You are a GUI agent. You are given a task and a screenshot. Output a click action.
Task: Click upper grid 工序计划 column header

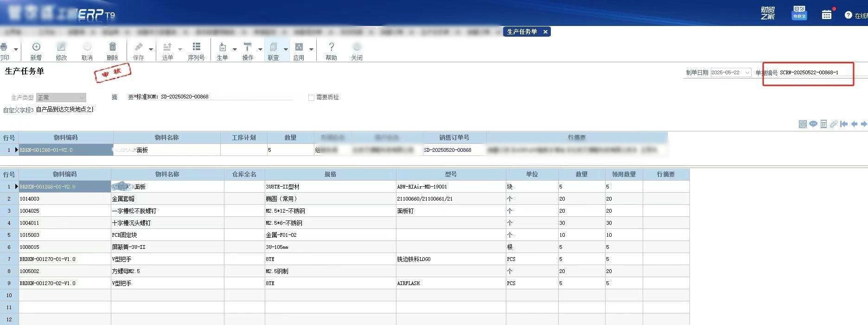(244, 137)
